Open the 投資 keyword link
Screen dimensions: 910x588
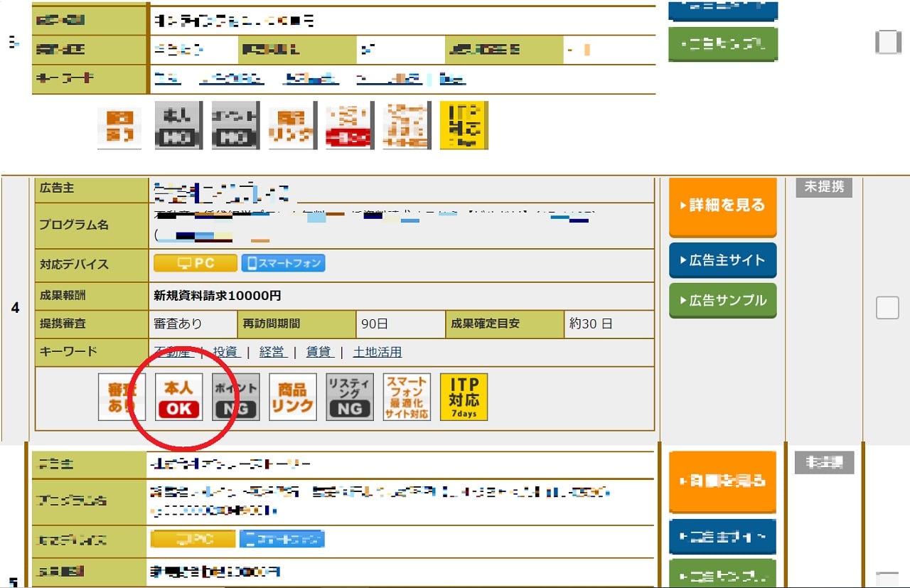point(225,352)
